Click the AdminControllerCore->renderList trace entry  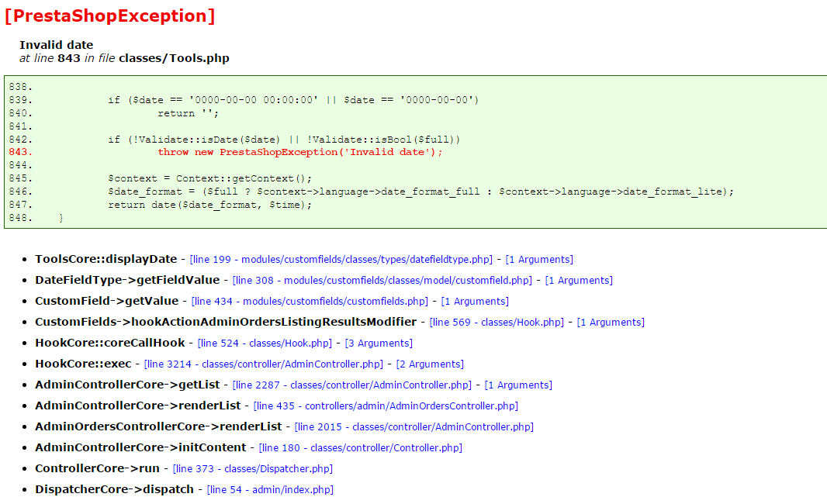tap(137, 406)
